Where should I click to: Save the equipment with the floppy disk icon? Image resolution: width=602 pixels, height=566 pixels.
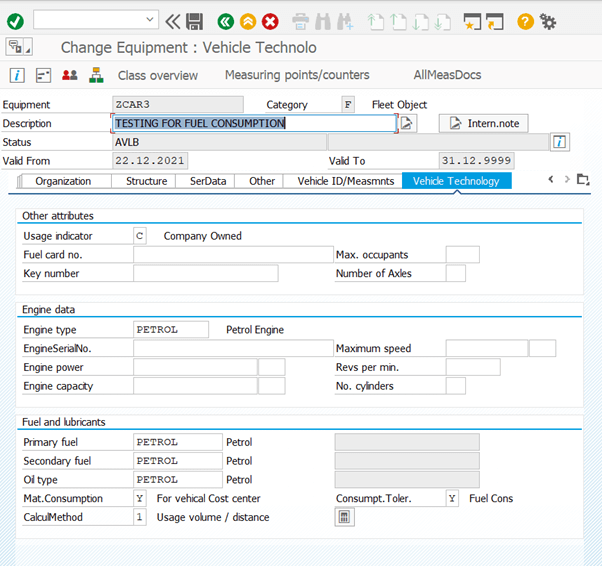tap(195, 22)
